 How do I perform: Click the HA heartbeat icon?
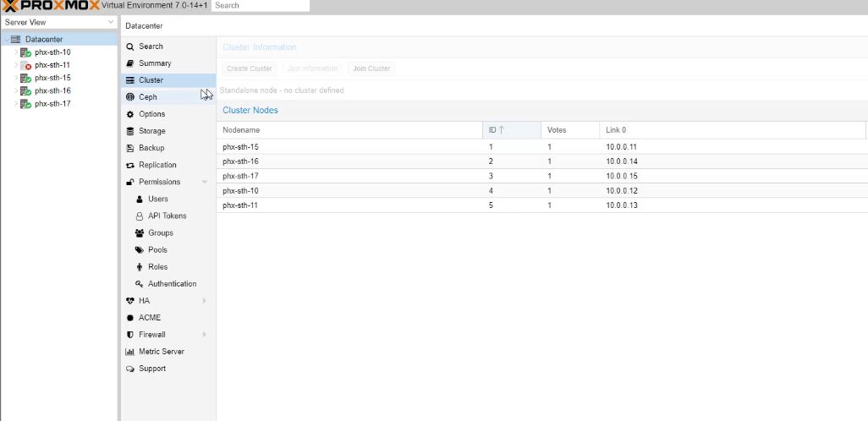click(130, 301)
